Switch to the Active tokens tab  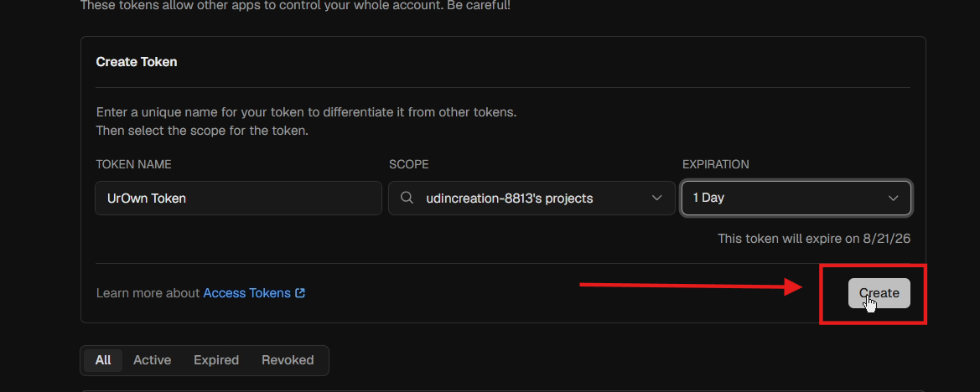[152, 360]
